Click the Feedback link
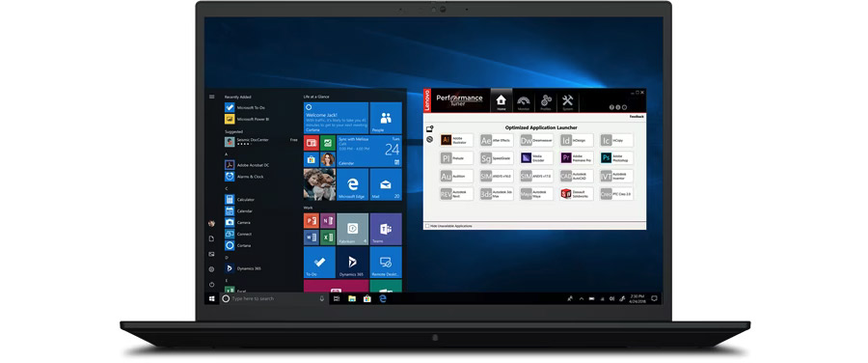The width and height of the screenshot is (868, 363). [637, 117]
